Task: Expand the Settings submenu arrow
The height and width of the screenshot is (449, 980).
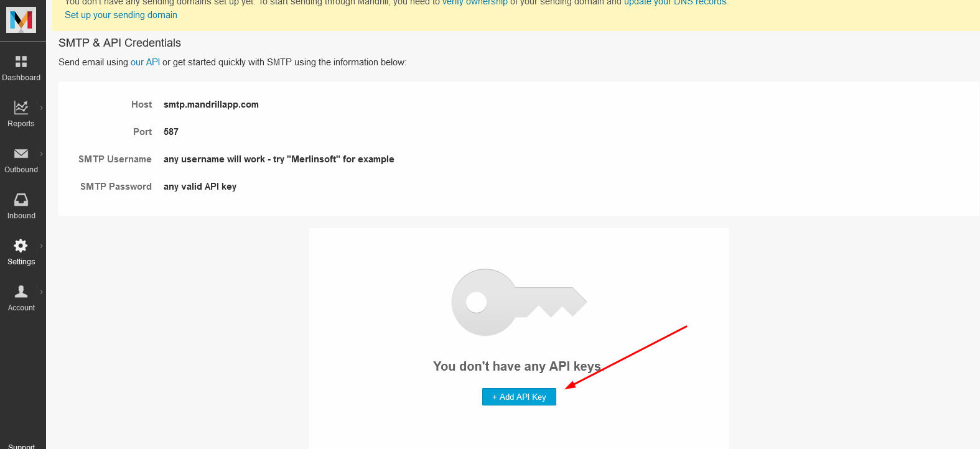Action: click(42, 246)
